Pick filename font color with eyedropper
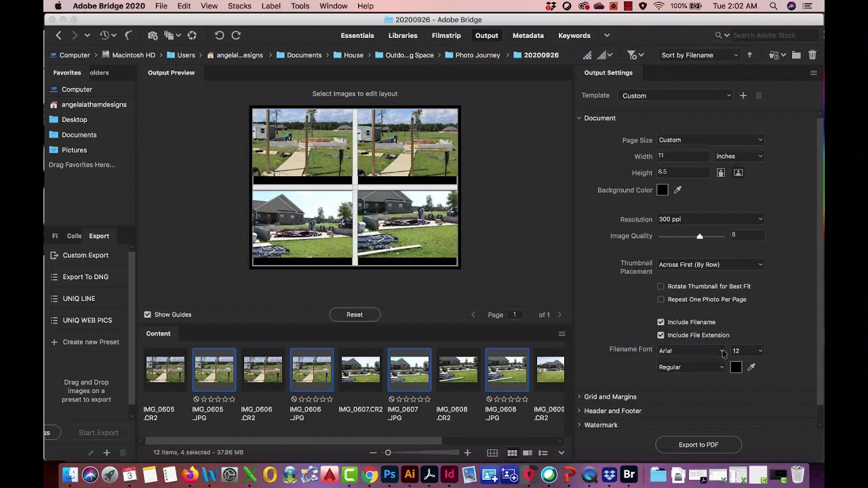 (751, 367)
